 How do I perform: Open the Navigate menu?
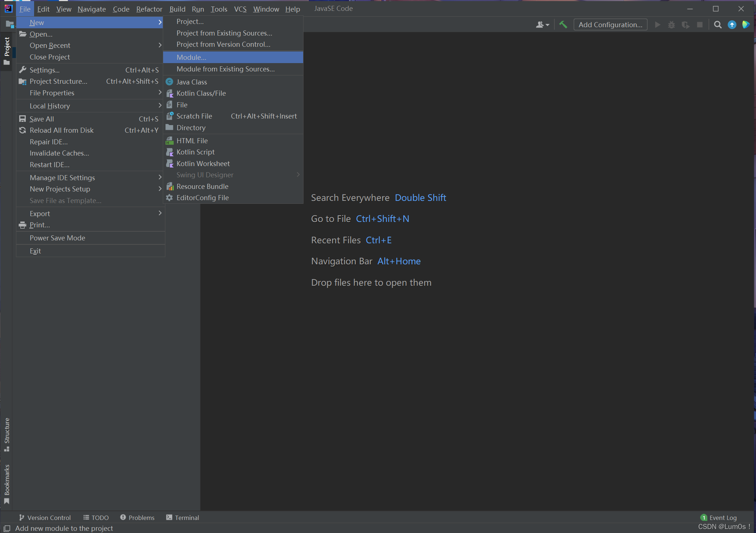click(92, 9)
